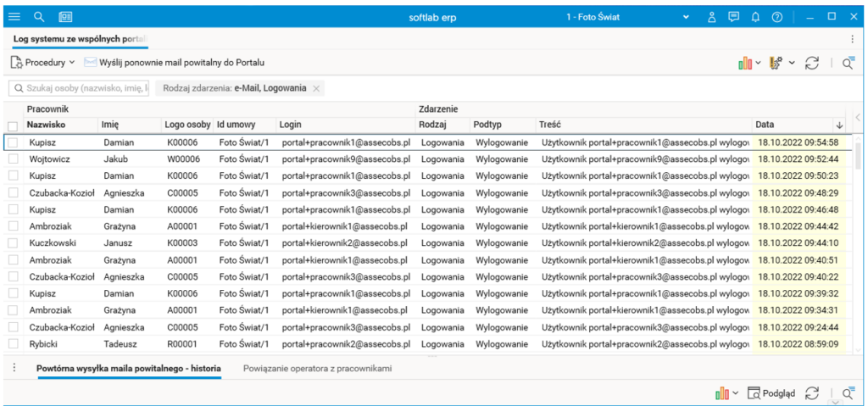Select the checkbox for Rybicki Tadeusz row
Screen dimensions: 868x412
pyautogui.click(x=13, y=344)
